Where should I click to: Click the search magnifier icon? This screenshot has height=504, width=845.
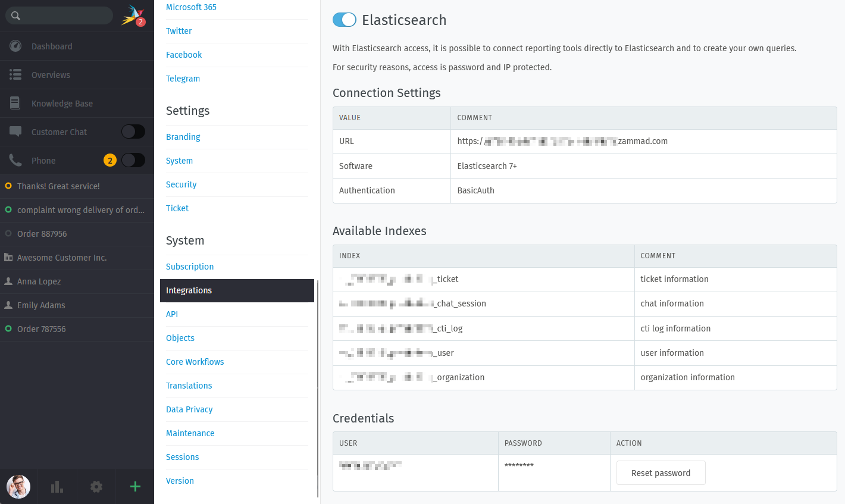click(x=15, y=15)
